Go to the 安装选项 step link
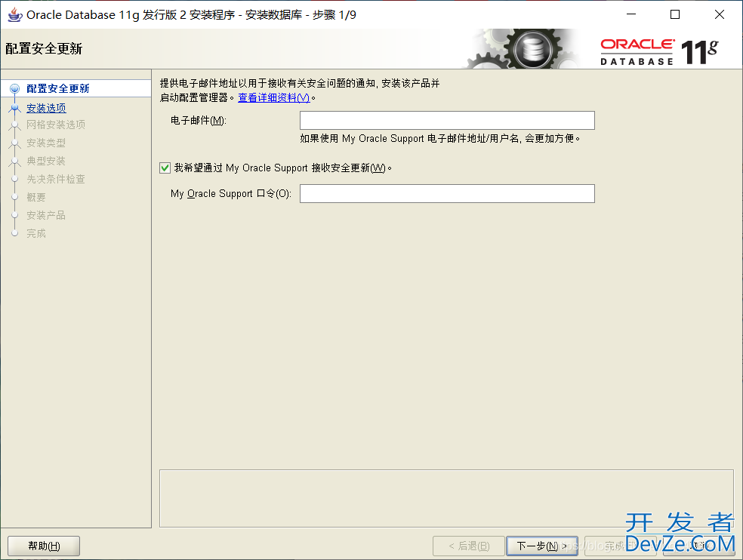 [46, 108]
